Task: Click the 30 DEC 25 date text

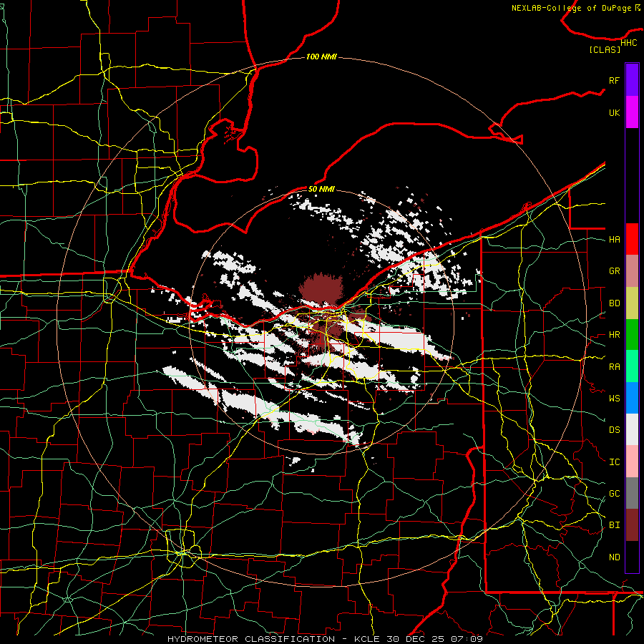Action: click(415, 639)
